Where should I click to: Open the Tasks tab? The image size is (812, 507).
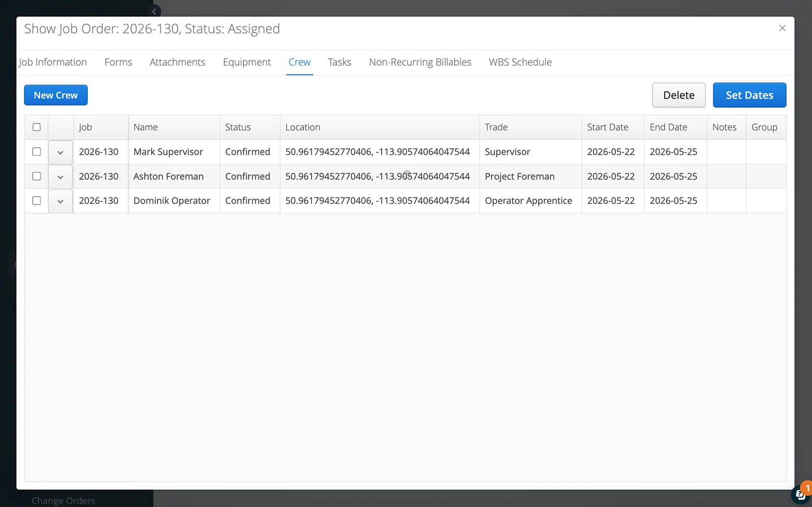point(339,62)
